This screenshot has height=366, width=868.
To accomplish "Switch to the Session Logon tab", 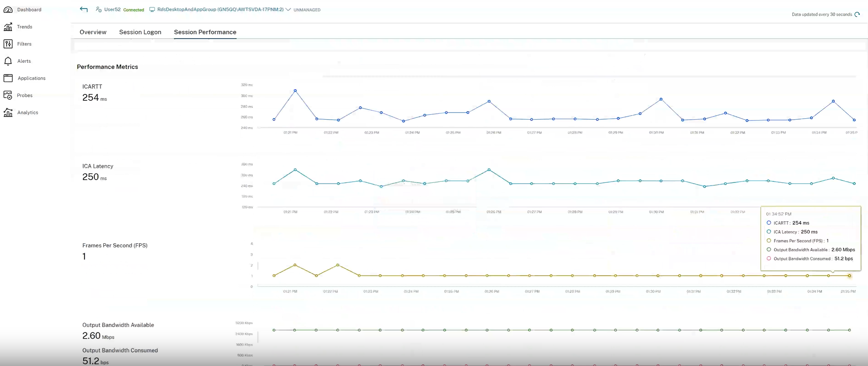I will point(140,32).
